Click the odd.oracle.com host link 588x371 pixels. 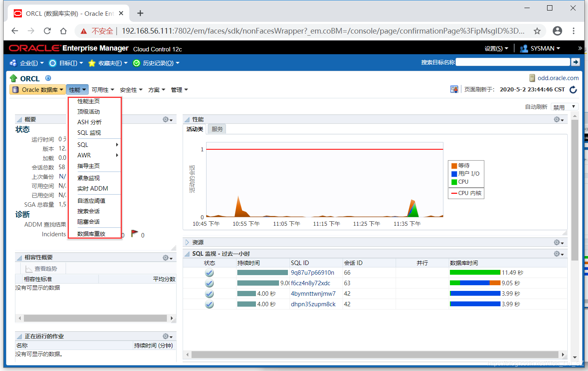558,78
